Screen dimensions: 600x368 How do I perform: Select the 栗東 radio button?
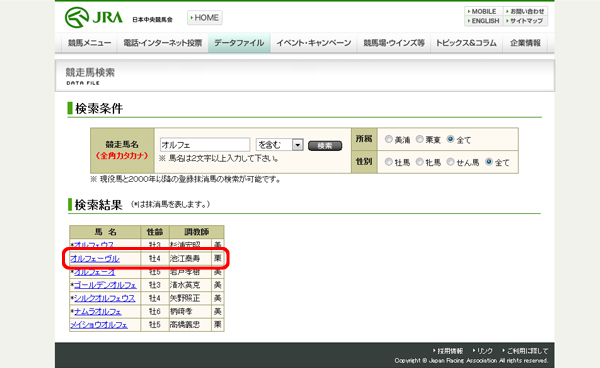tap(419, 139)
